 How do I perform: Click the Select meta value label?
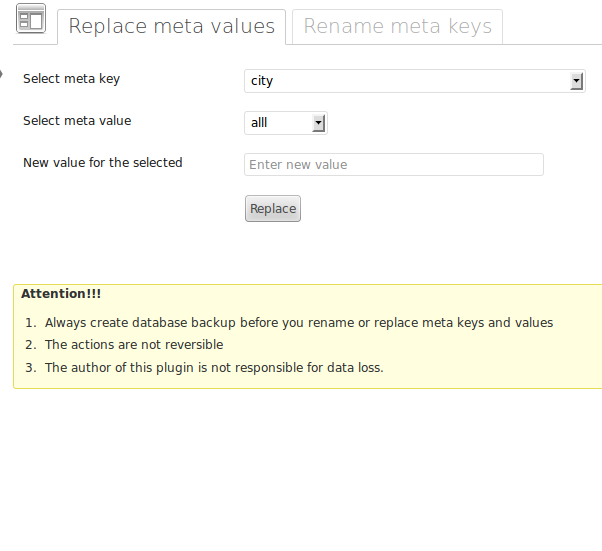point(77,121)
